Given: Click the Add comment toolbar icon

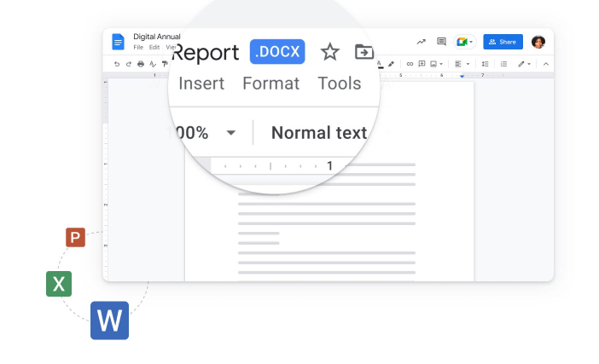Looking at the screenshot, I should [x=422, y=64].
